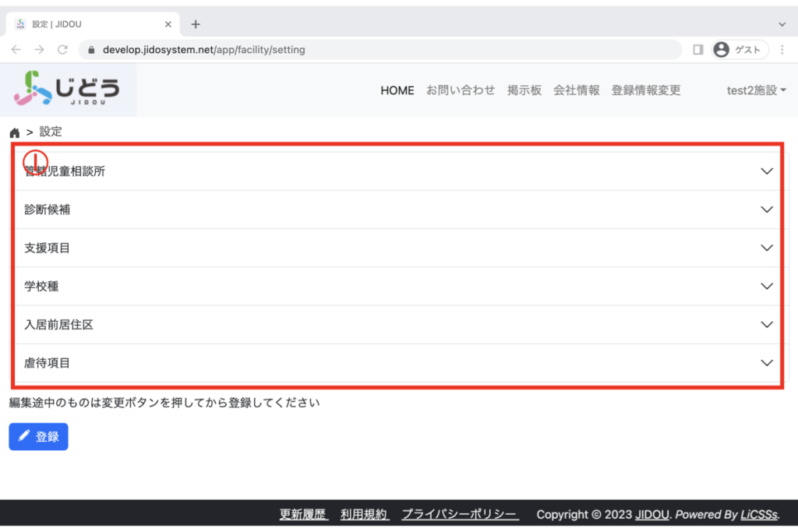
Task: Open the test2施設 user dropdown
Action: click(x=756, y=90)
